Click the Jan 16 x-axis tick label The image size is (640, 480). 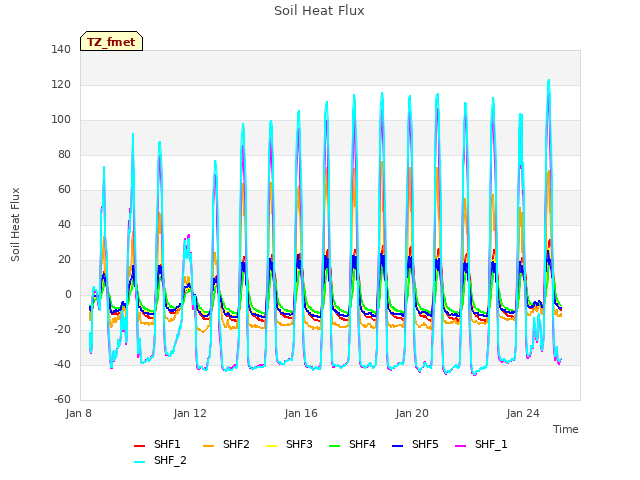coord(301,413)
